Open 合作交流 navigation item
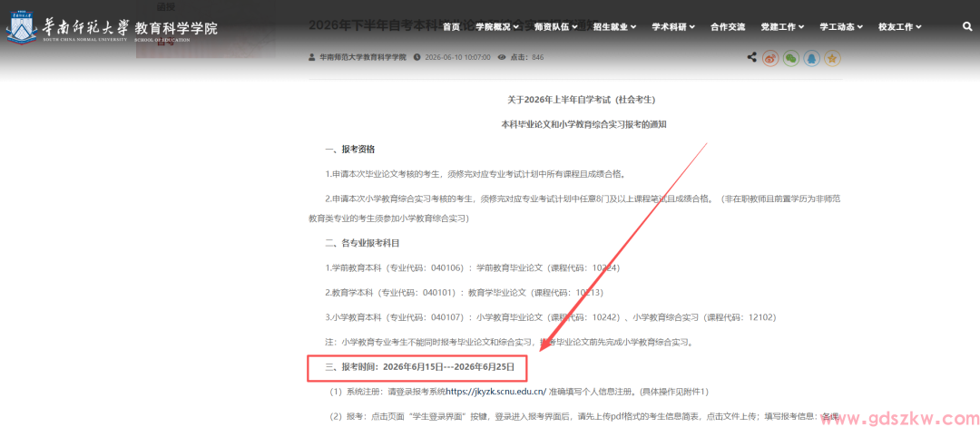Image resolution: width=980 pixels, height=427 pixels. point(728,27)
